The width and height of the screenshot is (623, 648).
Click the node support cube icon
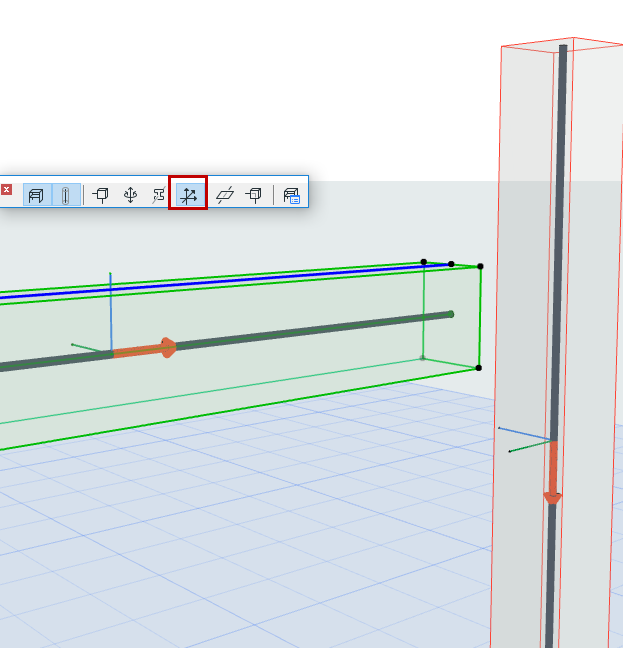pos(100,195)
